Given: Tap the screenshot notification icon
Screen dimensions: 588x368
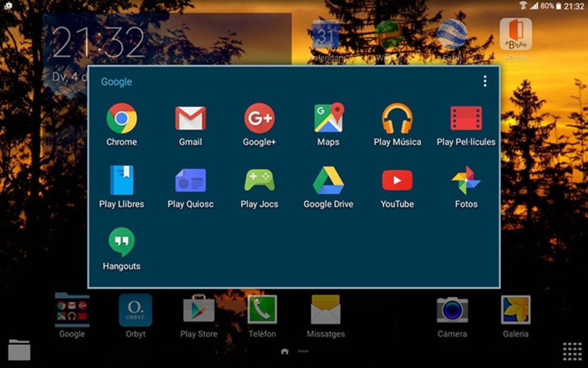Looking at the screenshot, I should click(x=8, y=5).
